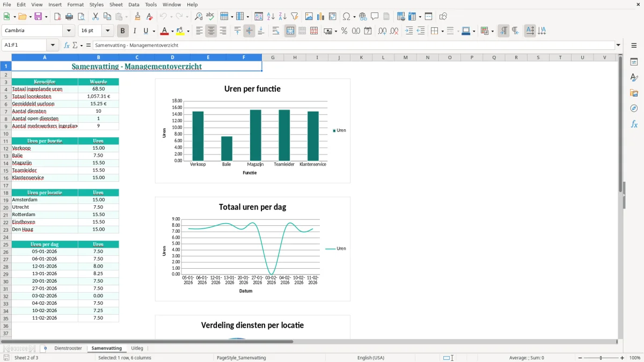Run the spelling check

point(210,17)
